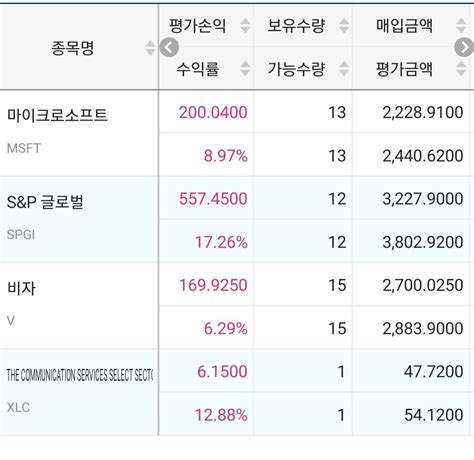Select the 종목명 column header
This screenshot has height=460, width=474.
pos(73,48)
